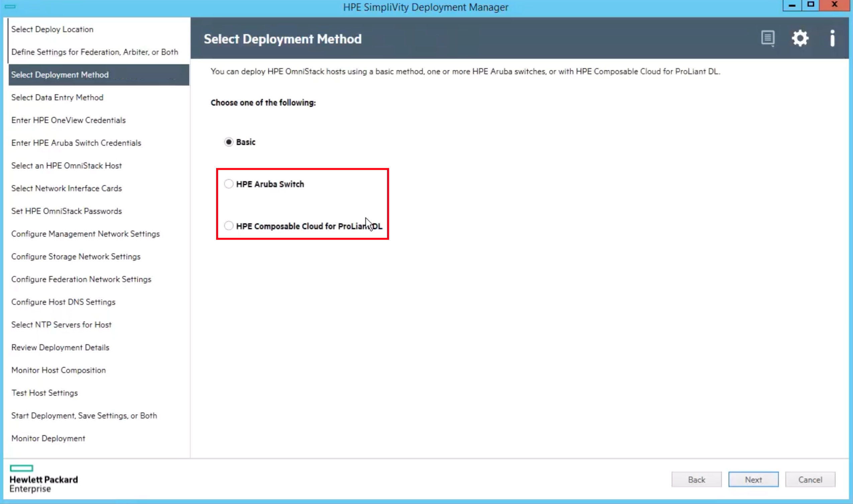Go to Select Network Interface Cards
The width and height of the screenshot is (853, 504).
click(x=67, y=188)
